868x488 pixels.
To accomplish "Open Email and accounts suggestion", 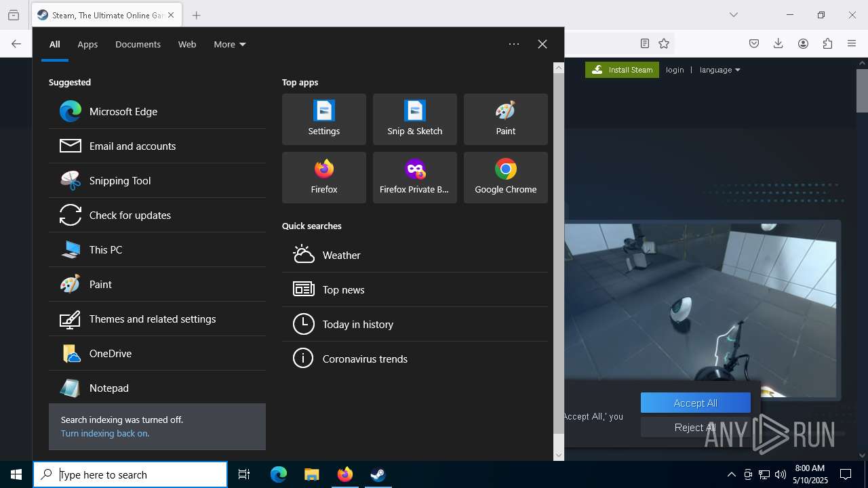I will (157, 146).
